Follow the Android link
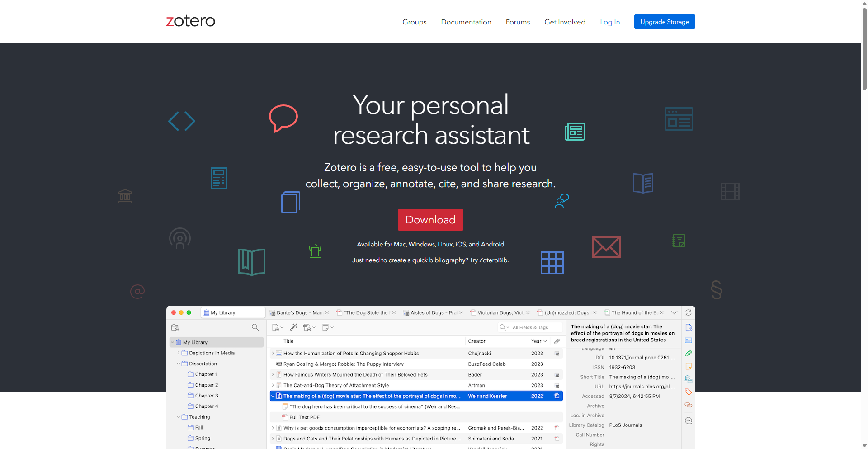This screenshot has height=449, width=868. [x=492, y=244]
